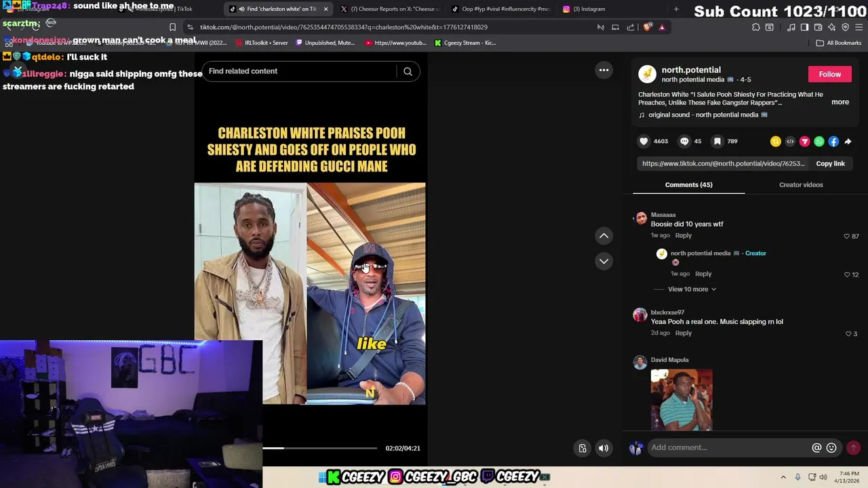This screenshot has width=868, height=488.
Task: Close the 'Find charleston white' tab
Action: click(325, 9)
